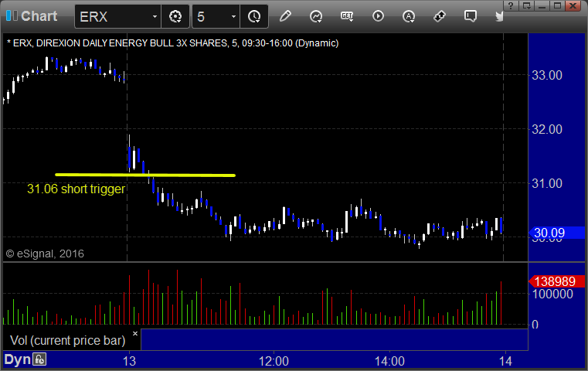Image resolution: width=588 pixels, height=371 pixels.
Task: Click the pin linking toolbar icon
Action: coord(439,16)
